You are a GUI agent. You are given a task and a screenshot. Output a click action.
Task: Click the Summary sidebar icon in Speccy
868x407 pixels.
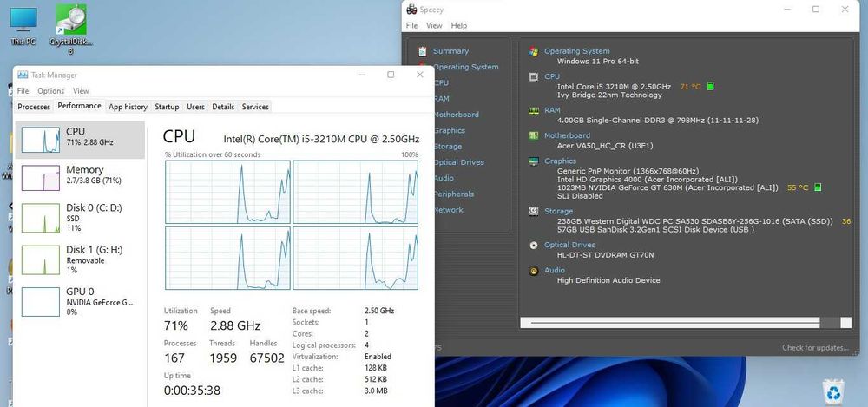423,51
